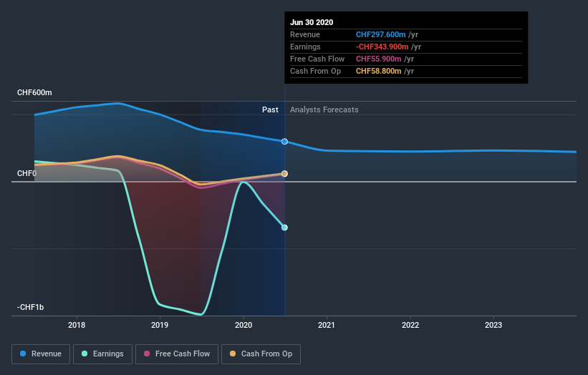Click the CHF0 y-axis label
The height and width of the screenshot is (375, 588).
(26, 173)
